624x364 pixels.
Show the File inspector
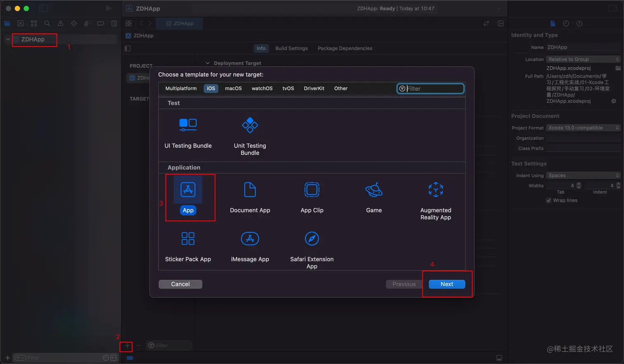point(553,23)
